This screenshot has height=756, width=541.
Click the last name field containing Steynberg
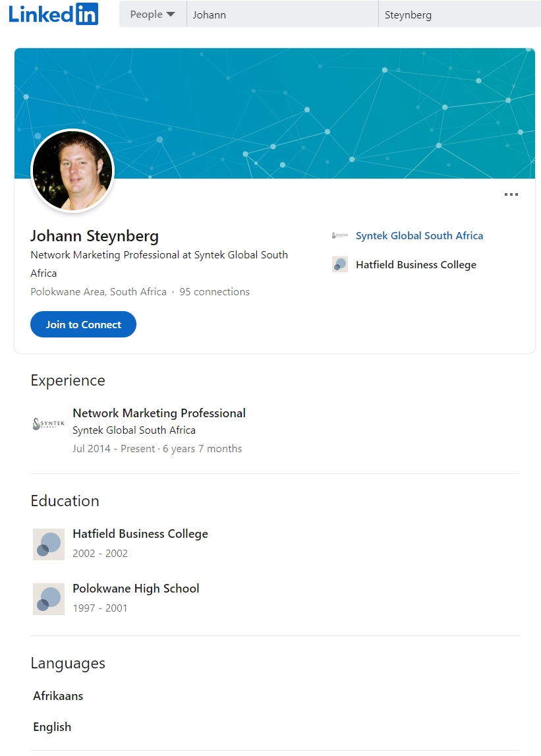tap(459, 15)
